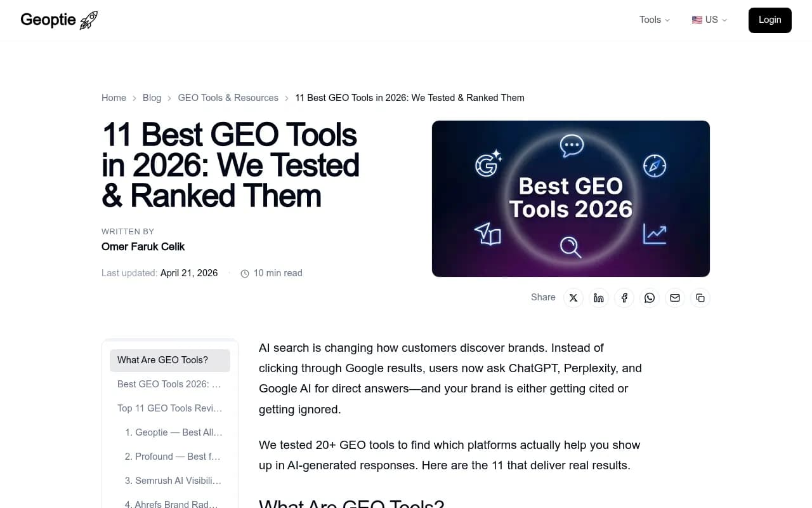The image size is (812, 508).
Task: Click the Share label text
Action: click(543, 297)
